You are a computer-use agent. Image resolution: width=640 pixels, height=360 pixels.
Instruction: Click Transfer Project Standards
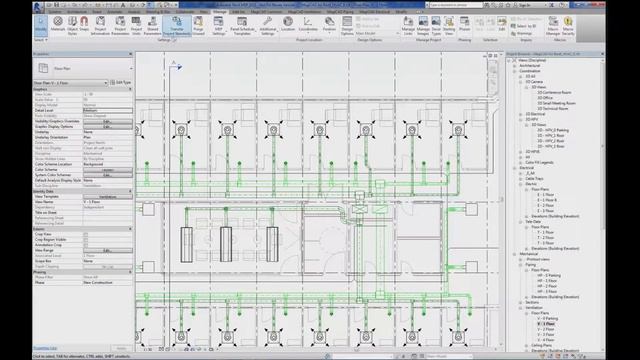(177, 26)
